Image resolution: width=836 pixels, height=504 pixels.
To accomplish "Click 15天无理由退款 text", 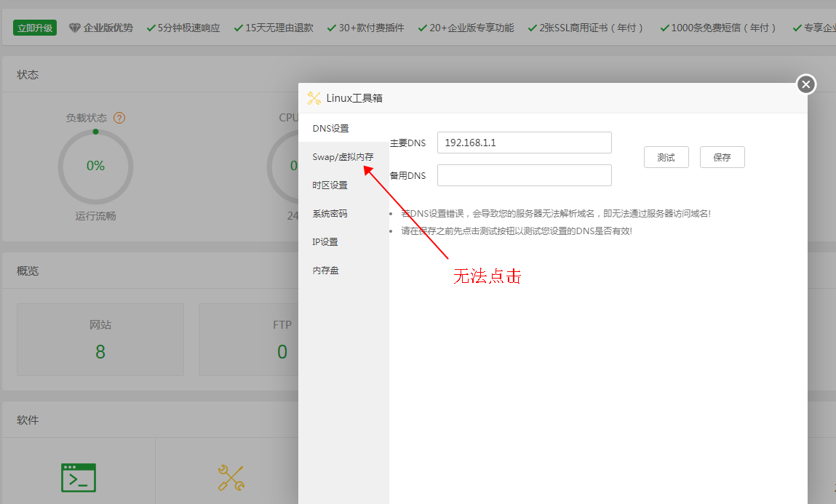I will 279,28.
